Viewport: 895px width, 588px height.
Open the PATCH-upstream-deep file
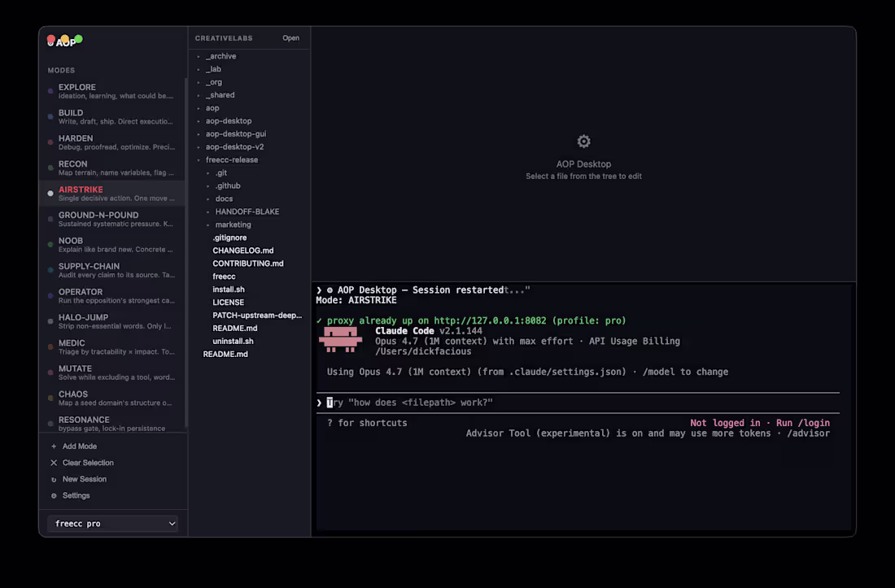[250, 316]
